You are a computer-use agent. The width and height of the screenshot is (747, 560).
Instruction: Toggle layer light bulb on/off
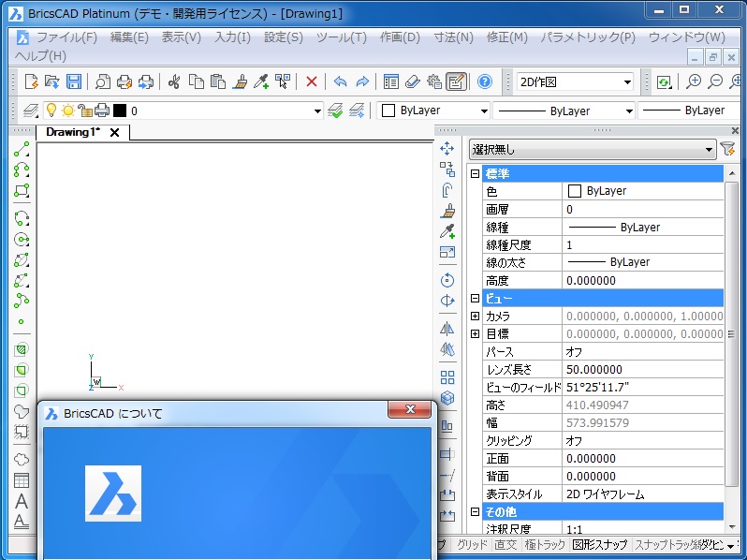pyautogui.click(x=51, y=111)
